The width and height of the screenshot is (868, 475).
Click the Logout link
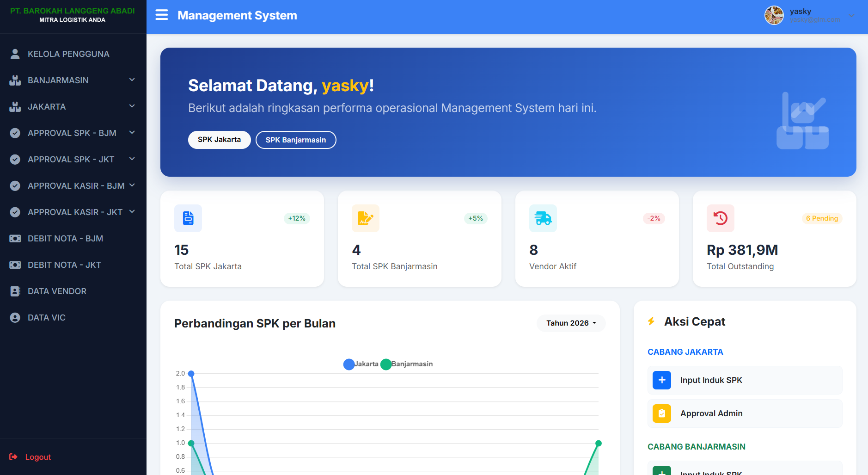(38, 457)
